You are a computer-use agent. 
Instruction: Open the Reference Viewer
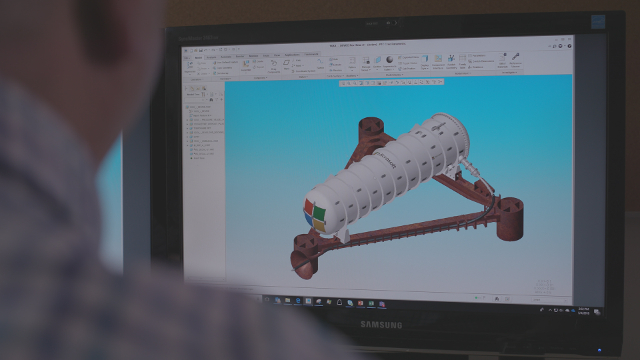coord(516,60)
